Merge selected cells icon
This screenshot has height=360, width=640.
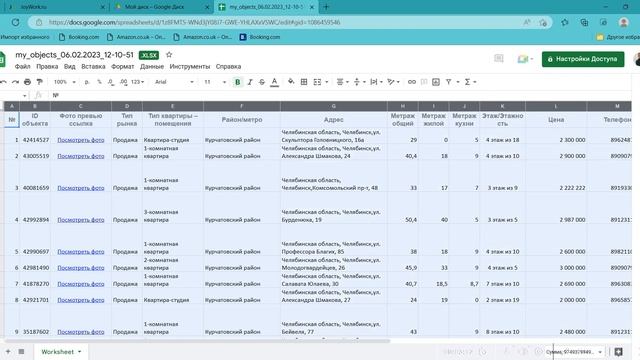pos(317,82)
